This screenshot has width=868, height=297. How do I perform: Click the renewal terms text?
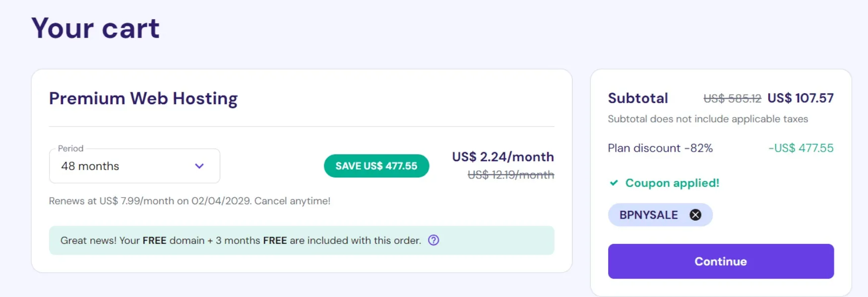(x=189, y=201)
